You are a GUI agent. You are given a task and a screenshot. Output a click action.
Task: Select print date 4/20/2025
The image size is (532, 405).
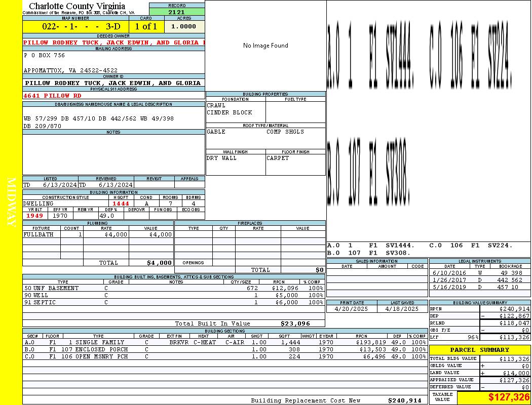(351, 309)
